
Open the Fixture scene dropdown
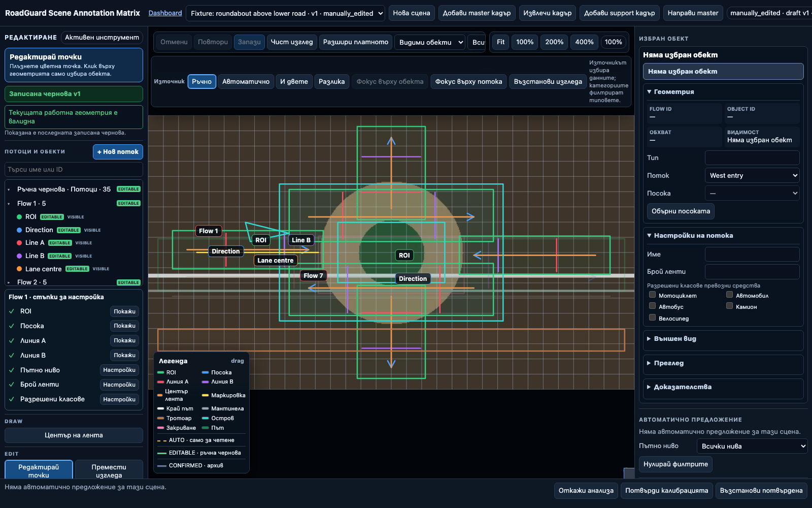(x=286, y=13)
